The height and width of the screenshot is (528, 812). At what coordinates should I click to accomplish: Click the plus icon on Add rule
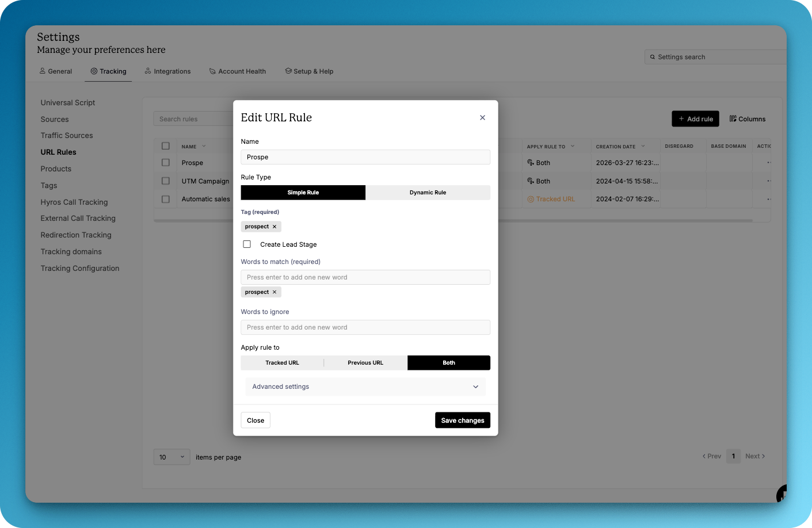[x=681, y=119]
